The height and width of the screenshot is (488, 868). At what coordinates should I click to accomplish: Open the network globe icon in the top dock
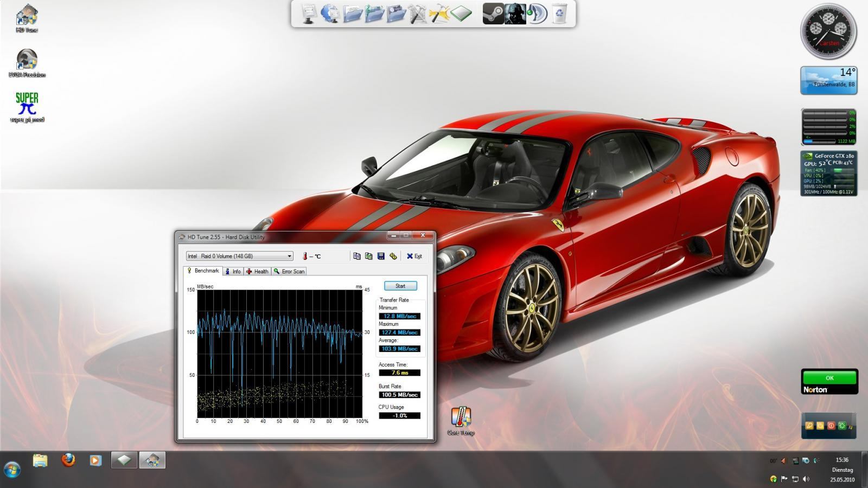330,14
